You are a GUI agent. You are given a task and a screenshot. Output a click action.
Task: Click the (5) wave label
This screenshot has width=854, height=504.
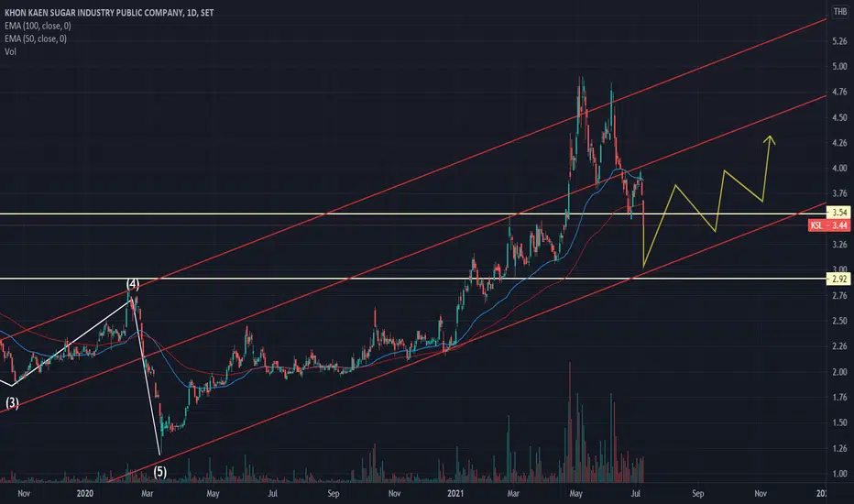tap(159, 471)
